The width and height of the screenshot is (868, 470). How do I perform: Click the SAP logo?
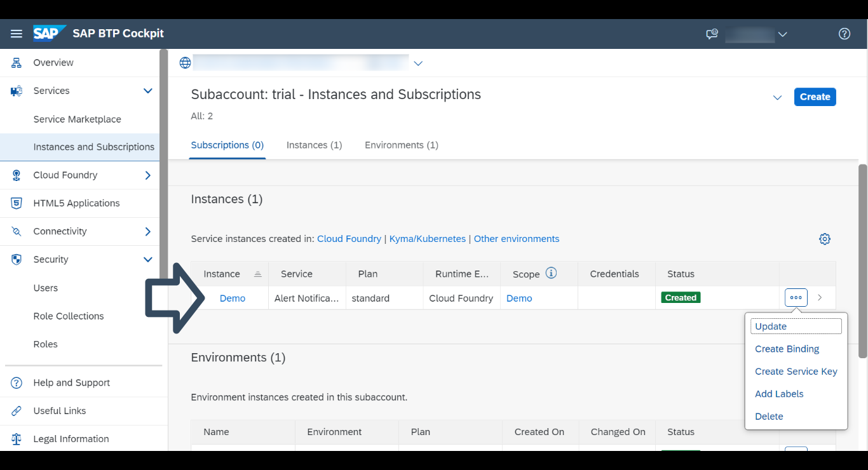point(49,33)
